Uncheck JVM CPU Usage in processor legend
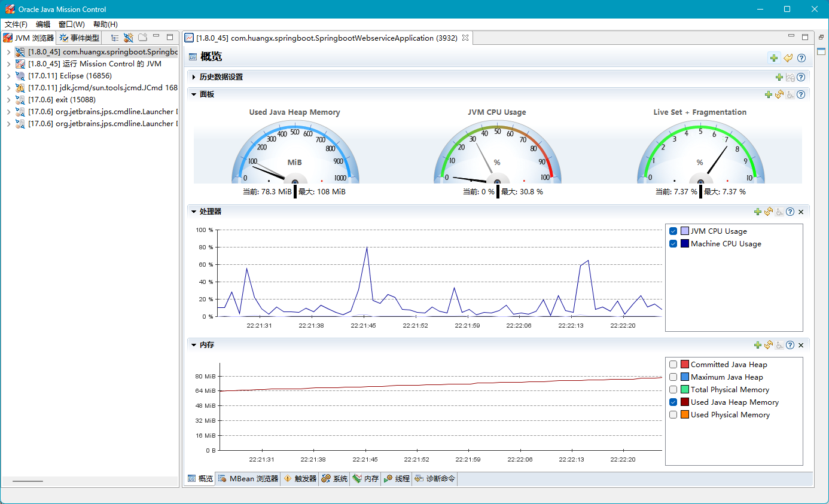This screenshot has height=504, width=829. pos(673,231)
